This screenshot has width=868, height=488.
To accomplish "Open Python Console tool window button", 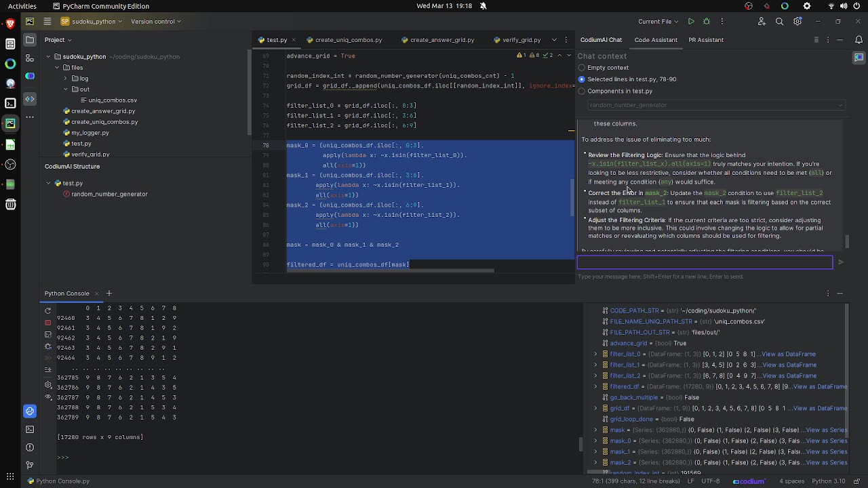I will (x=30, y=411).
